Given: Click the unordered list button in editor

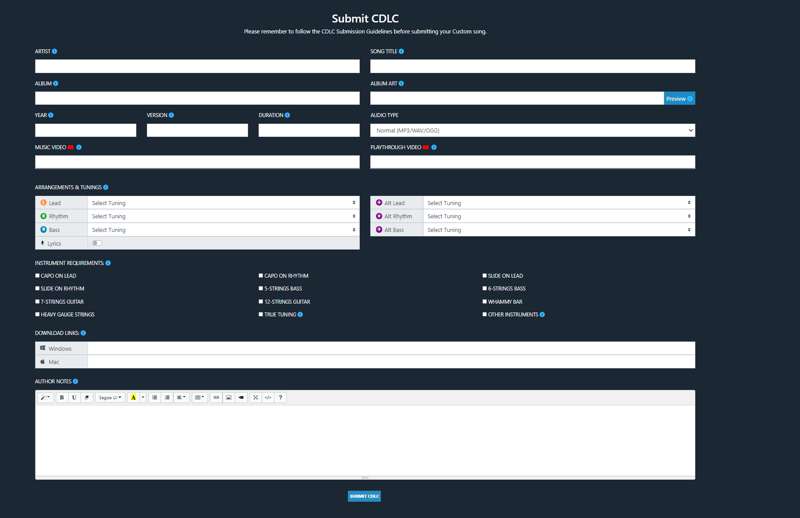Looking at the screenshot, I should pos(155,397).
